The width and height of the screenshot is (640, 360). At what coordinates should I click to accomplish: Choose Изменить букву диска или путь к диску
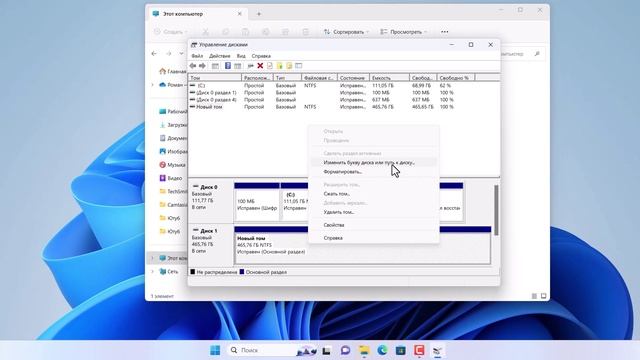pyautogui.click(x=373, y=162)
